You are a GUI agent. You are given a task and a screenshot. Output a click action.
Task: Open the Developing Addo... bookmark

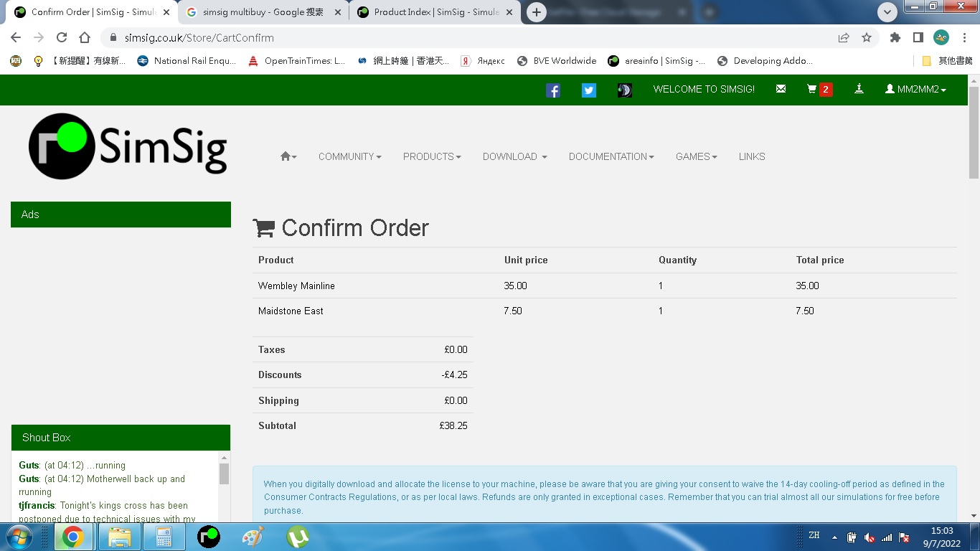pyautogui.click(x=765, y=61)
